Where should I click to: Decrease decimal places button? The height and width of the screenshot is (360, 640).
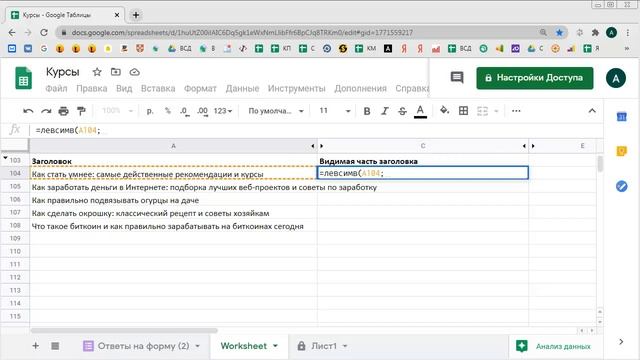(184, 111)
